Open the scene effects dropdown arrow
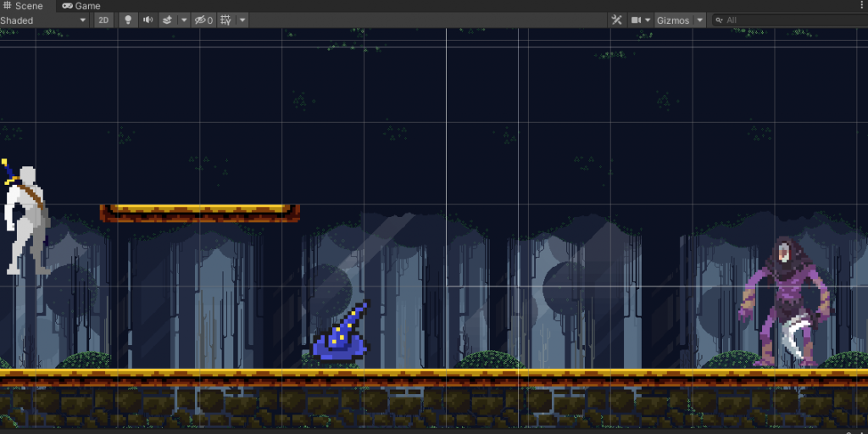Viewport: 868px width, 434px height. (184, 20)
